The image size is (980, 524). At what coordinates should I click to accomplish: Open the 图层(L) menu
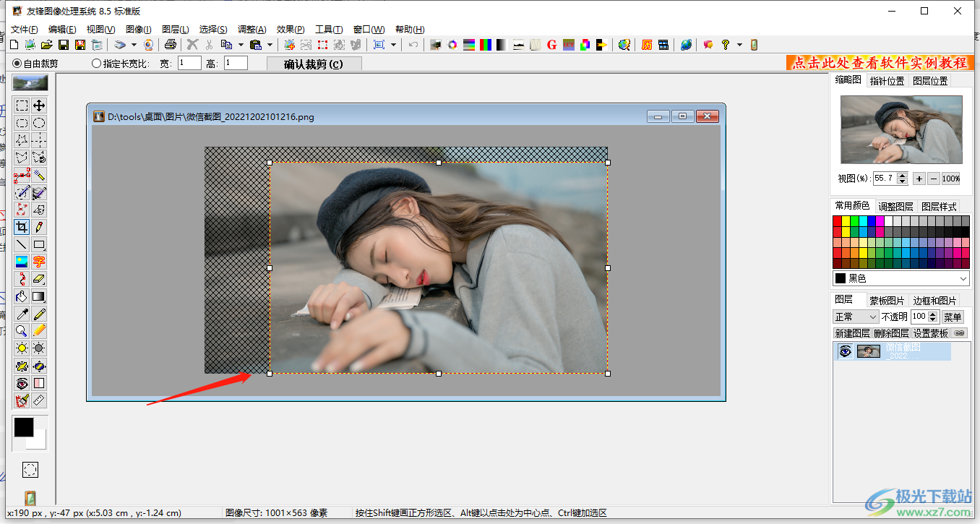pos(175,30)
